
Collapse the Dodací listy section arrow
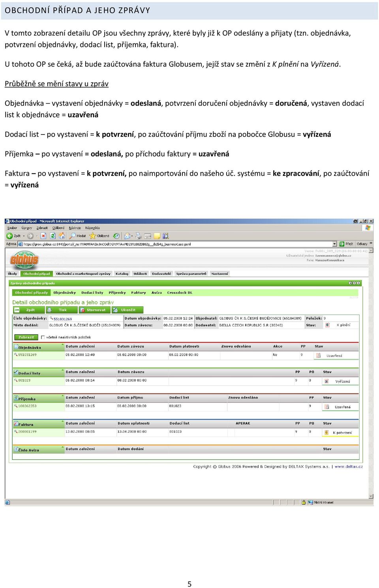[62, 371]
